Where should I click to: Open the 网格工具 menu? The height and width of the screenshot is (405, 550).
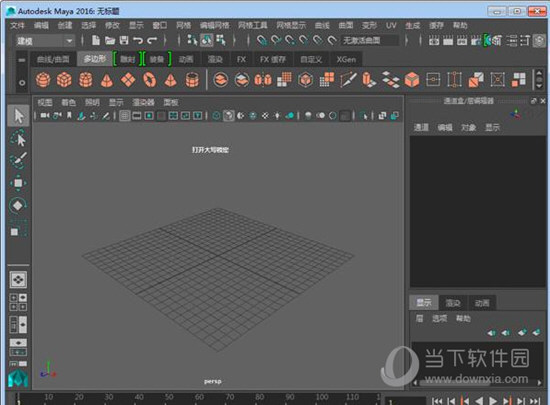click(253, 25)
